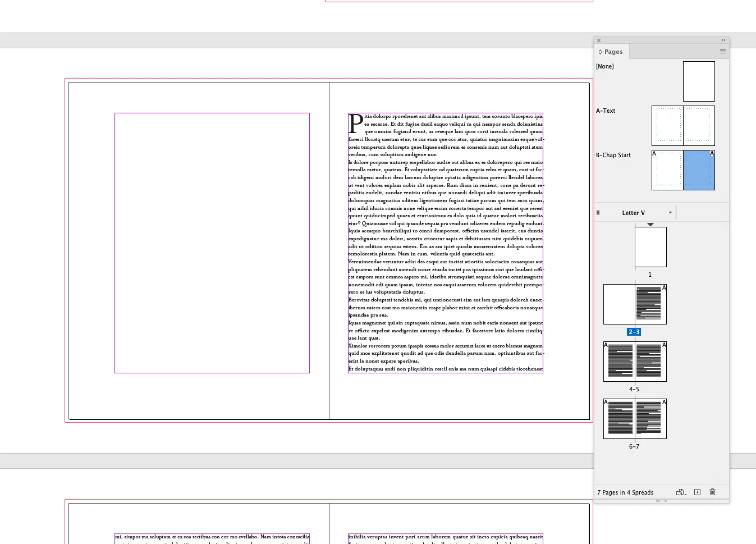Select the Pages tab
Screen dimensions: 756x544
[x=613, y=52]
